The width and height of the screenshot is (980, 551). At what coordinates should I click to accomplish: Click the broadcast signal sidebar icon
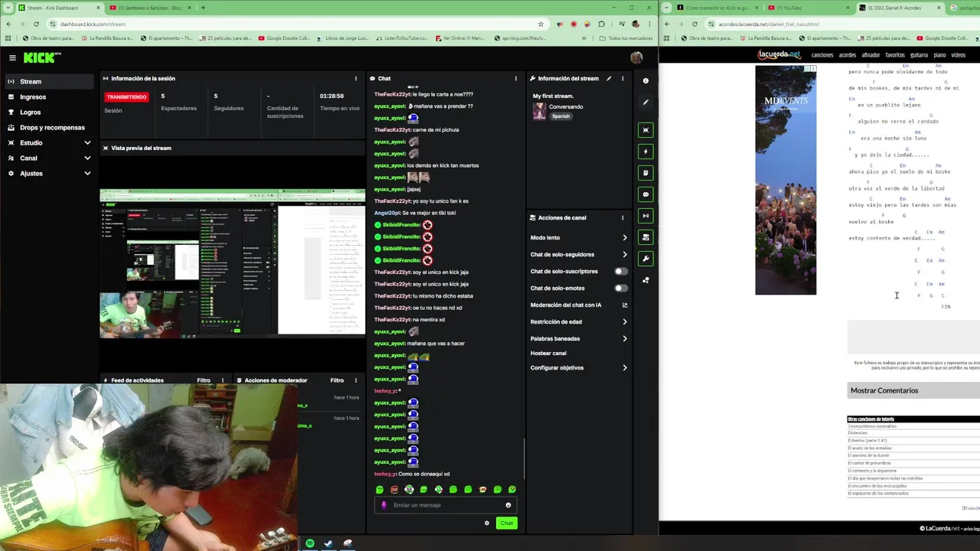coord(645,216)
